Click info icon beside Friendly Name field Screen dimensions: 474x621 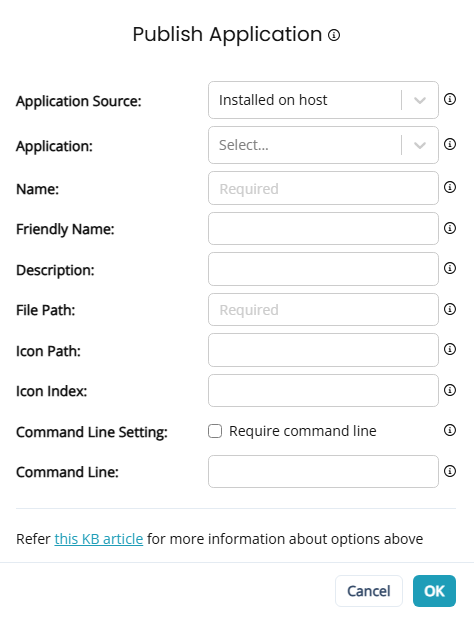(450, 228)
